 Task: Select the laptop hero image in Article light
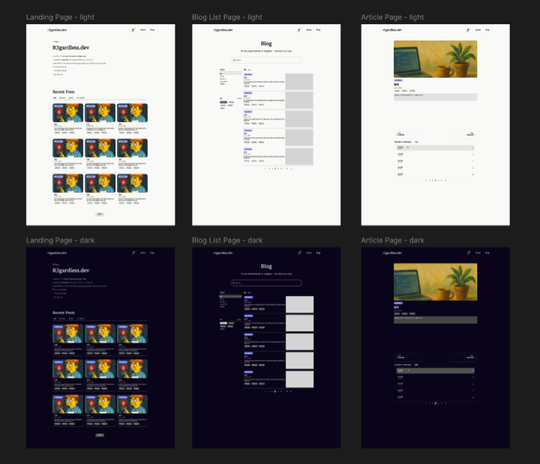(x=435, y=59)
